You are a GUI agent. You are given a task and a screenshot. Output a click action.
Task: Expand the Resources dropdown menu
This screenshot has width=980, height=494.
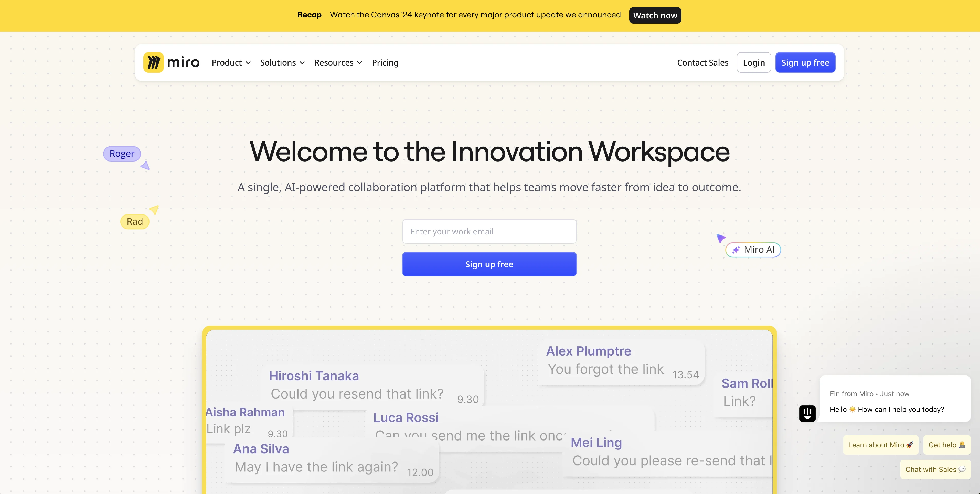(x=338, y=62)
